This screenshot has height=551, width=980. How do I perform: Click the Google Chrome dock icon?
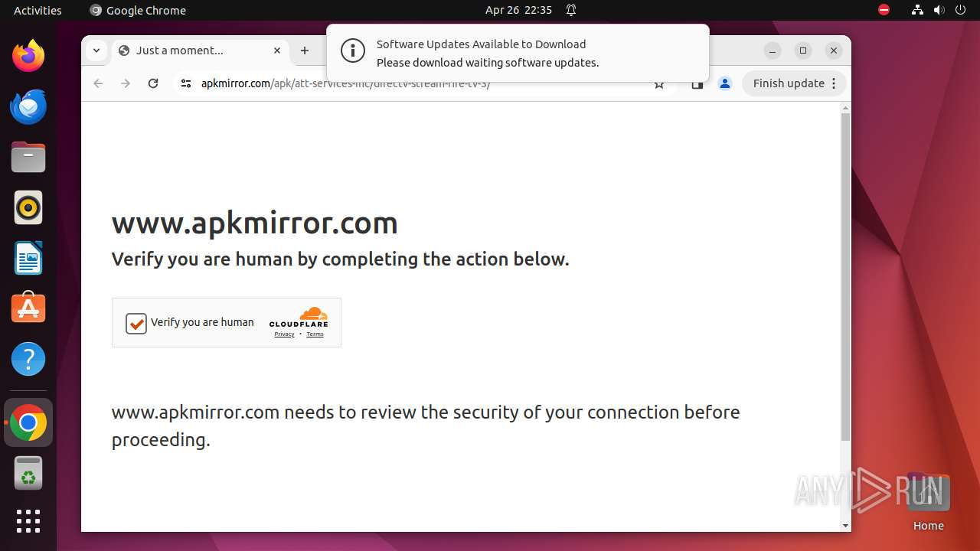(28, 423)
